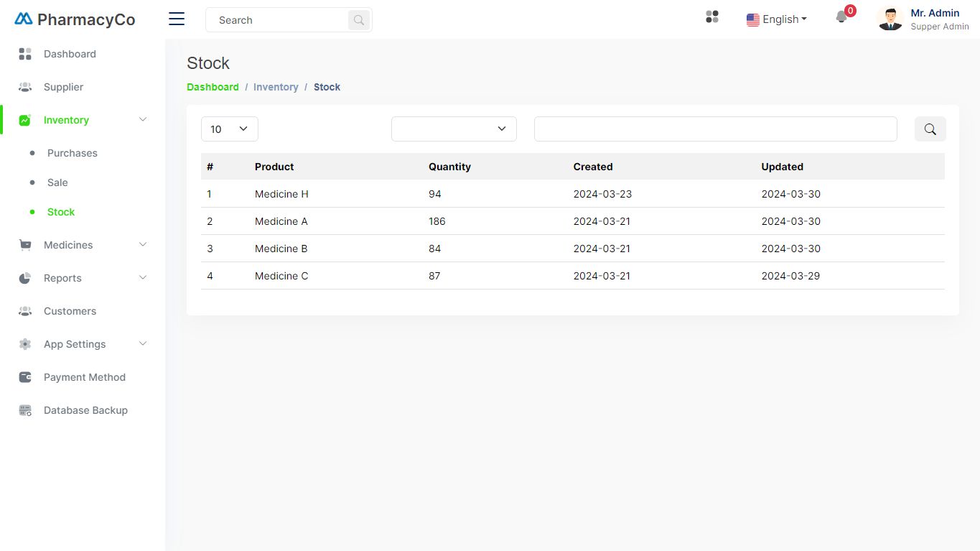Viewport: 980px width, 551px height.
Task: Click the stock table search button
Action: pyautogui.click(x=930, y=129)
